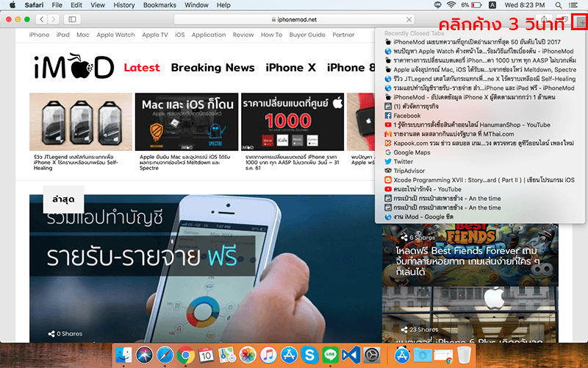Click the date and time clock
588x368 pixels.
tap(524, 5)
